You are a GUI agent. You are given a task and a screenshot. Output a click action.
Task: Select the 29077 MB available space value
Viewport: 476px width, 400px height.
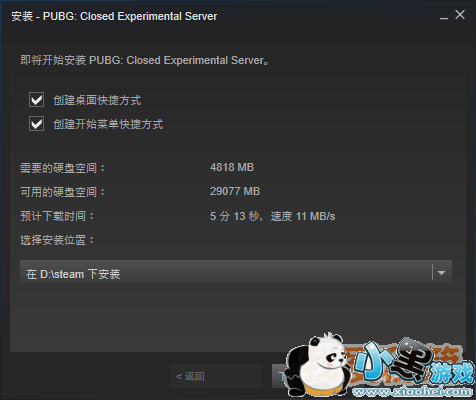(x=235, y=191)
